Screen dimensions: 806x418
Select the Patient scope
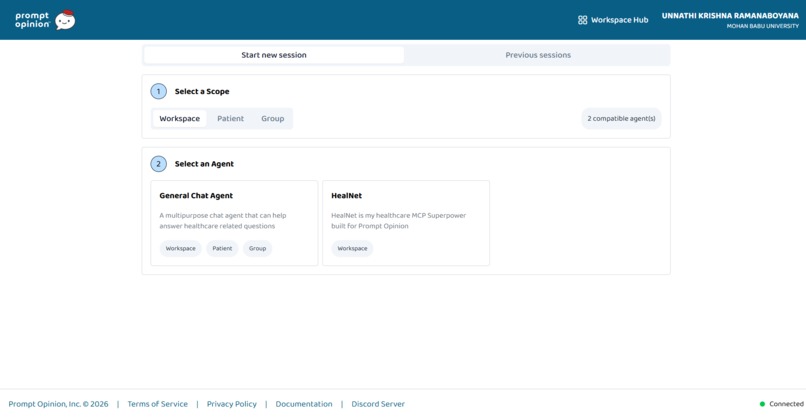pos(230,118)
